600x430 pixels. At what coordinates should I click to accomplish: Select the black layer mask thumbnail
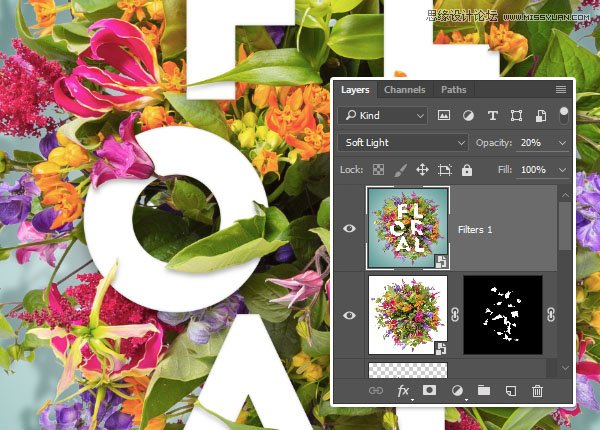503,315
